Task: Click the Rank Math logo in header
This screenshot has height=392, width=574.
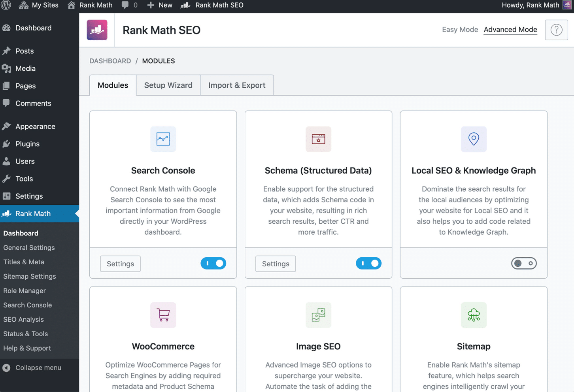Action: [97, 30]
